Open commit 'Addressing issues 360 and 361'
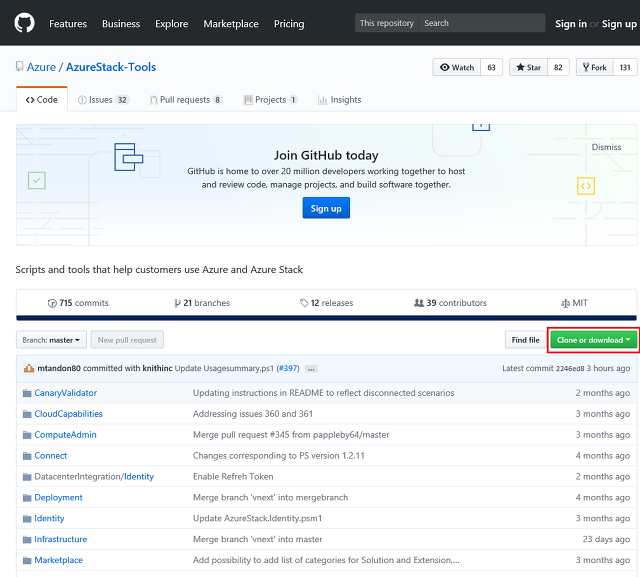 click(x=253, y=414)
